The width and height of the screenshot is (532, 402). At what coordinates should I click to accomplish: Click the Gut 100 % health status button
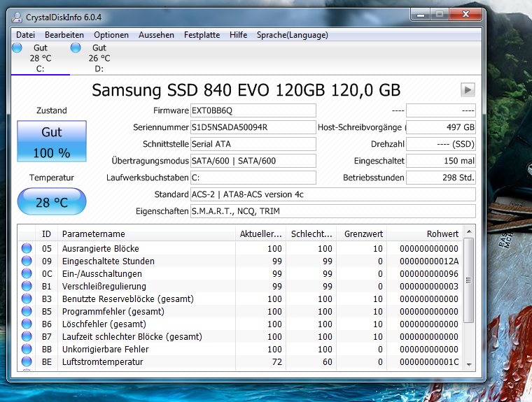[52, 141]
